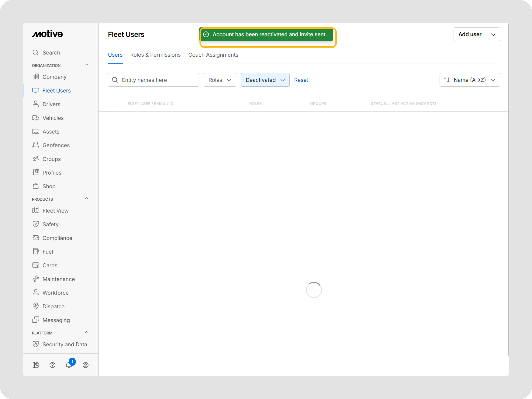The width and height of the screenshot is (532, 399).
Task: Open the Deactivated status filter dropdown
Action: pos(265,80)
